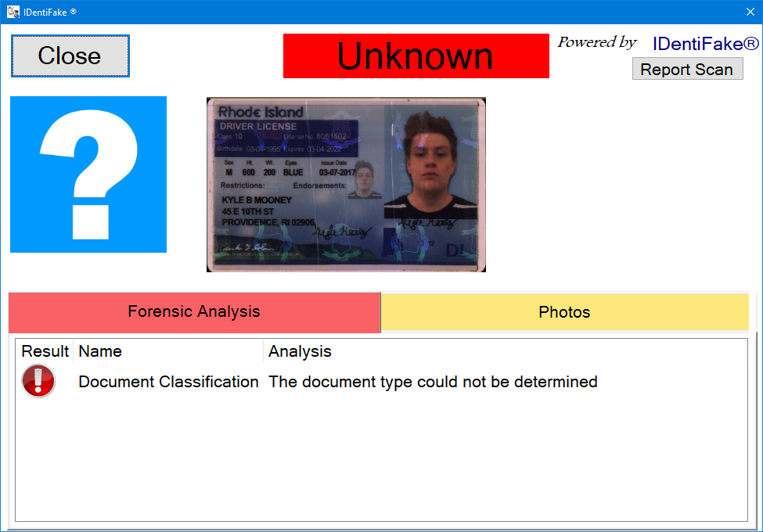Click the Close button
The height and width of the screenshot is (532, 763).
pos(70,56)
